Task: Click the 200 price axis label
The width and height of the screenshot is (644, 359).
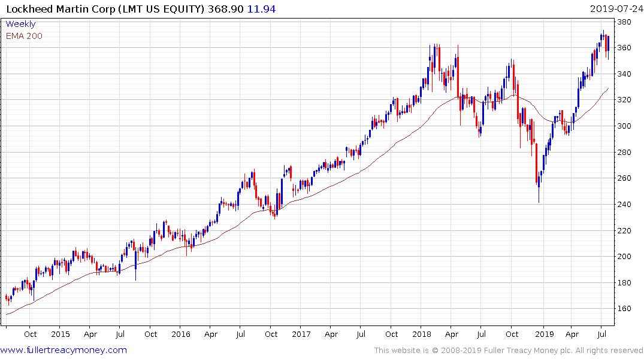Action: click(624, 257)
